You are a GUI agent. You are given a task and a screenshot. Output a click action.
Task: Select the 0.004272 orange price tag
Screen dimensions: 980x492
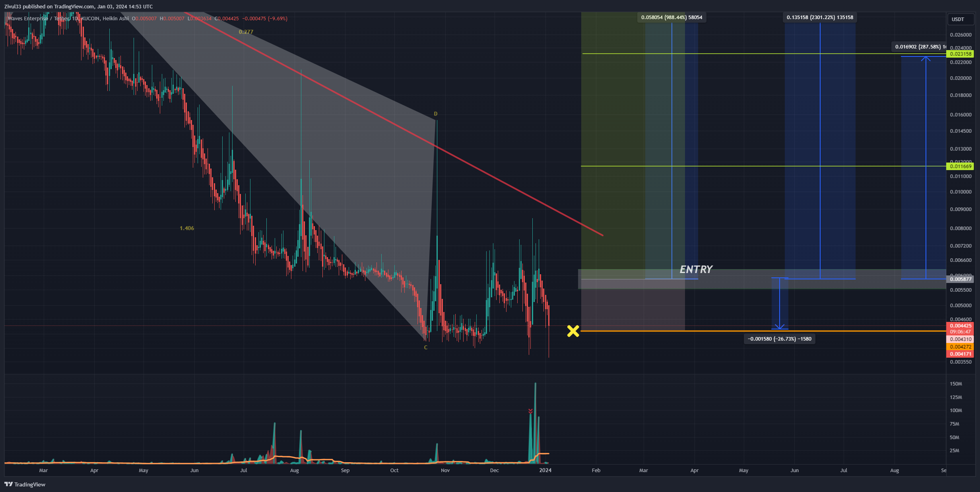point(960,347)
